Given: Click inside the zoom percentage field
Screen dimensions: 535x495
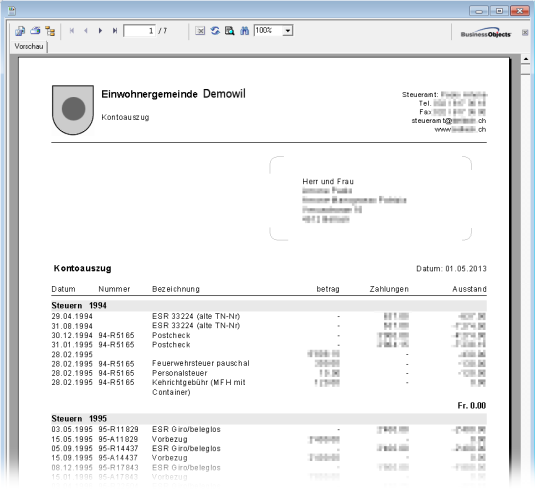Looking at the screenshot, I should pyautogui.click(x=269, y=31).
